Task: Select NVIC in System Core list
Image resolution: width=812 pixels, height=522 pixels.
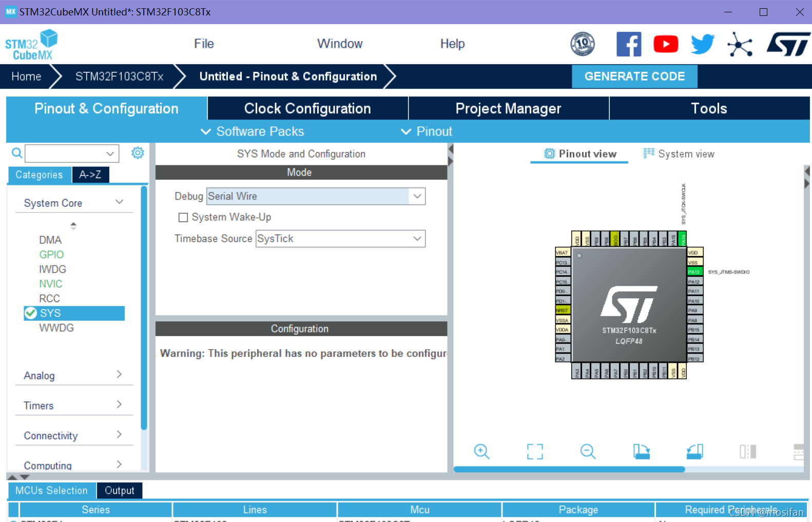Action: (50, 283)
